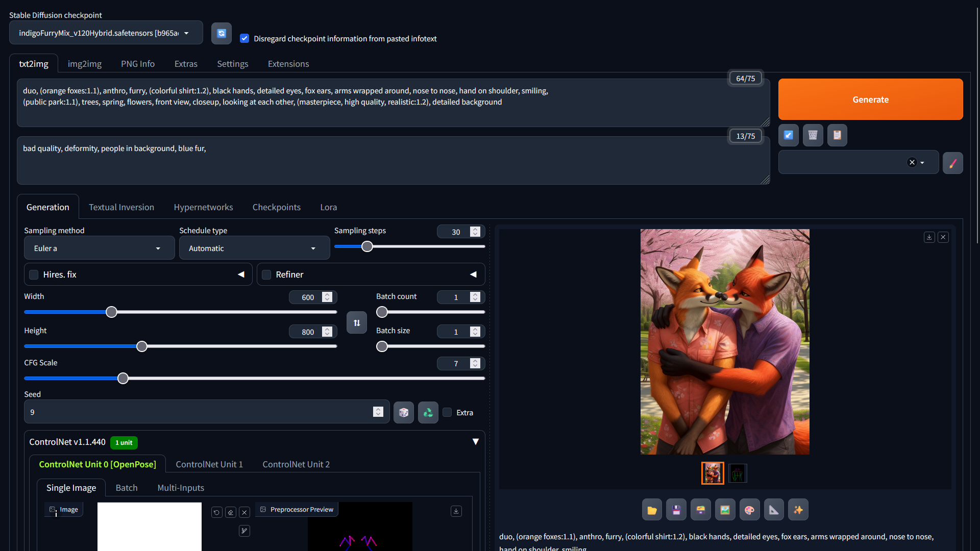Open the Lora tab
980x551 pixels.
coord(328,207)
